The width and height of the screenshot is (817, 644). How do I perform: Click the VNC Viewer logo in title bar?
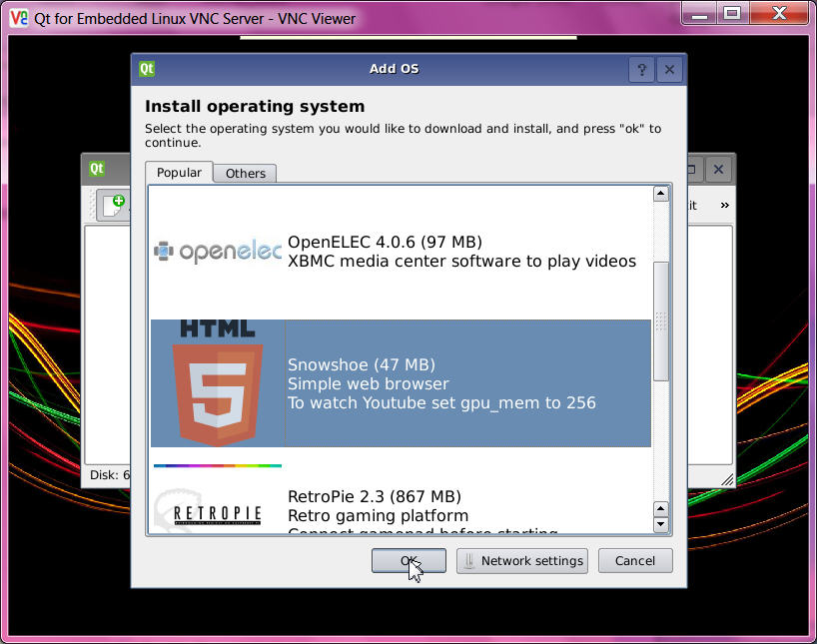18,17
